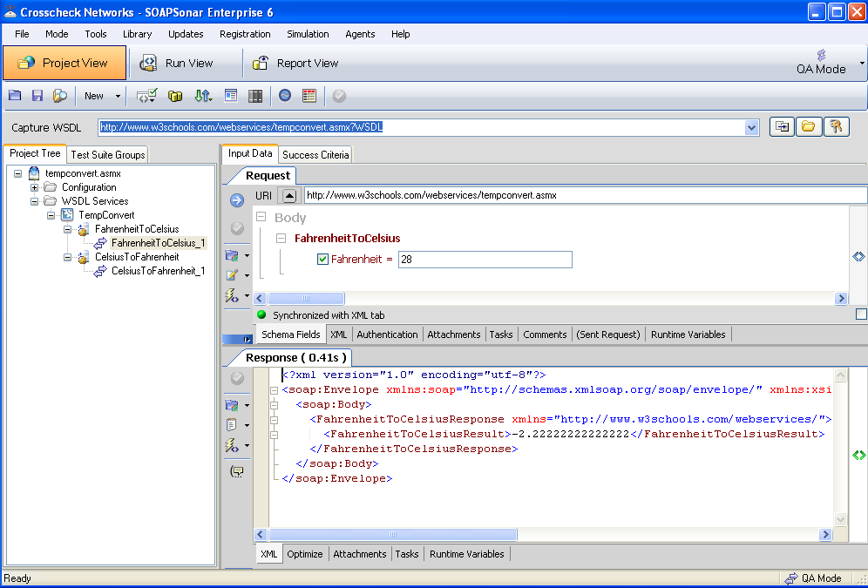Open the Capture WSDL URL dropdown
The image size is (868, 588).
tap(752, 128)
